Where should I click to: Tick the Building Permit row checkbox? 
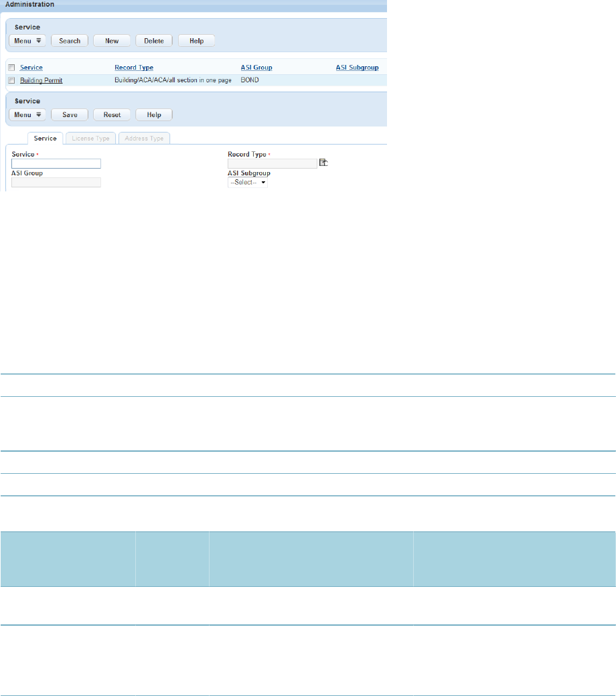pyautogui.click(x=11, y=80)
